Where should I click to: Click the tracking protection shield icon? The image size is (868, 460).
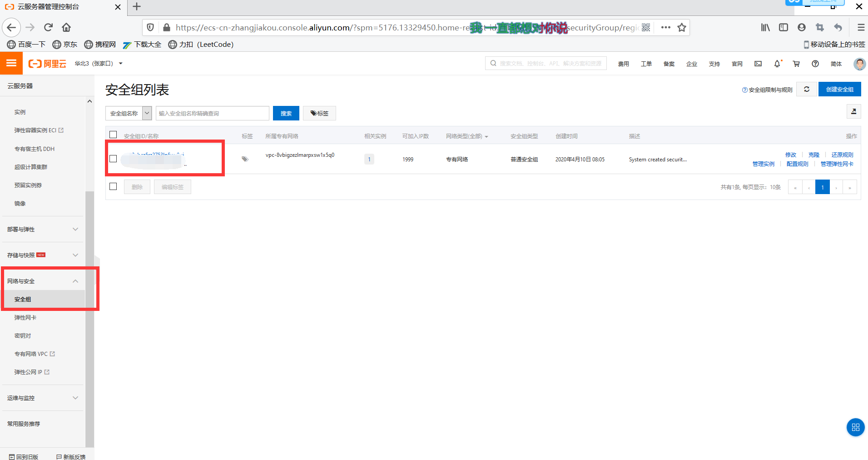(150, 27)
